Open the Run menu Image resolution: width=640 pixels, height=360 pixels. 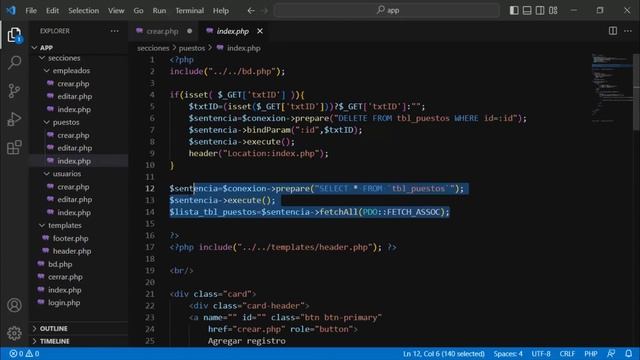tap(159, 11)
